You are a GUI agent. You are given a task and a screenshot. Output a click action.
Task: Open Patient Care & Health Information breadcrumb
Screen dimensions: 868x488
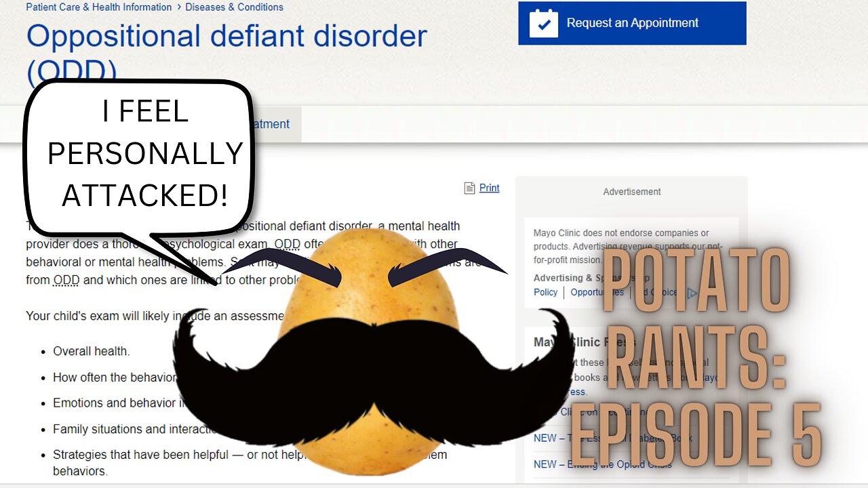pyautogui.click(x=99, y=7)
